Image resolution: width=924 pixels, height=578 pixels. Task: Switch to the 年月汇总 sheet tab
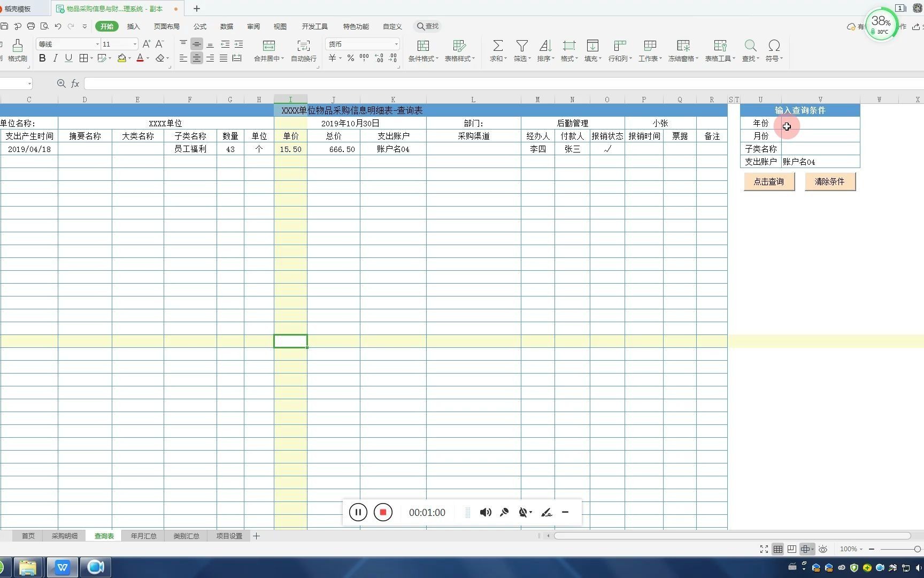(143, 536)
